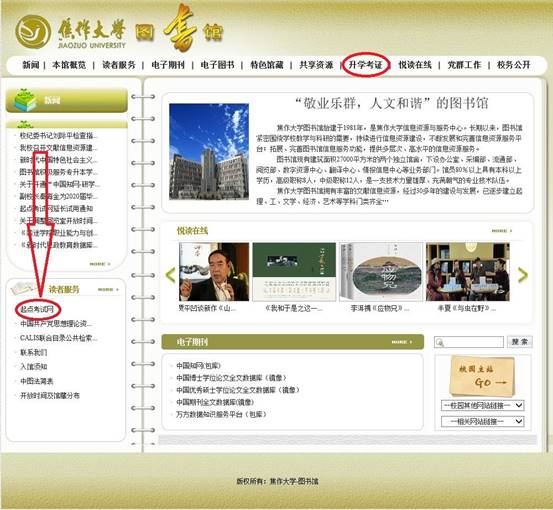This screenshot has height=510, width=553.
Task: Open 李洱携《应物兄》 book thumbnail
Action: click(x=381, y=272)
